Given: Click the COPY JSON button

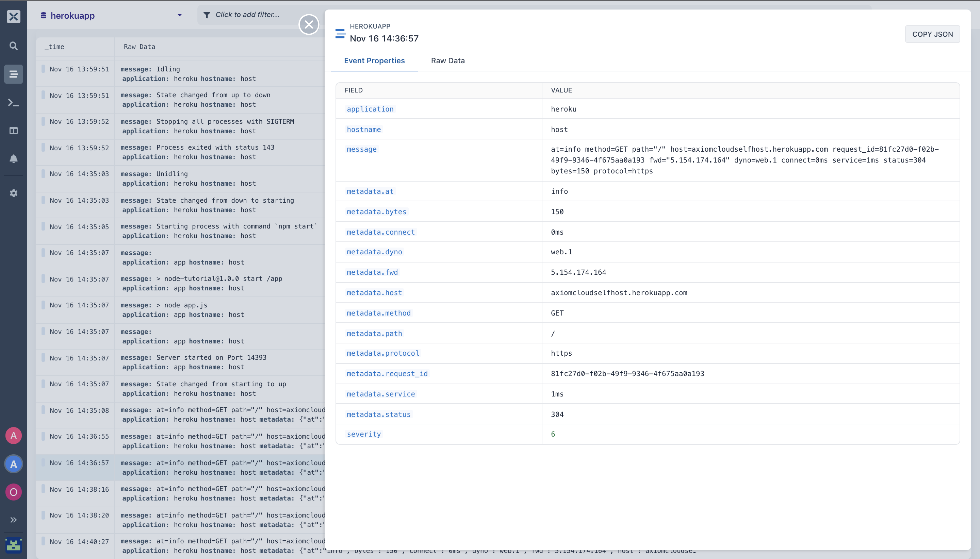Looking at the screenshot, I should [932, 34].
